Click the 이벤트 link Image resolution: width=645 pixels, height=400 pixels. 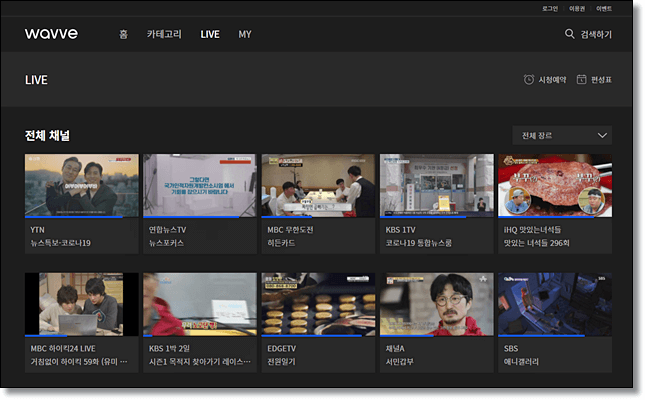[604, 8]
